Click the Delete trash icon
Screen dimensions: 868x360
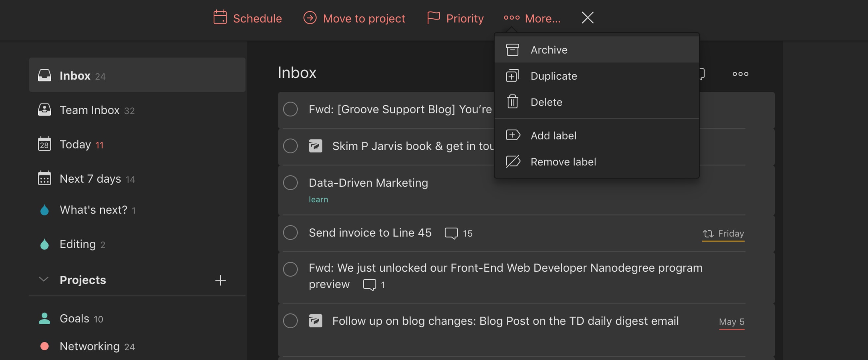[x=512, y=102]
